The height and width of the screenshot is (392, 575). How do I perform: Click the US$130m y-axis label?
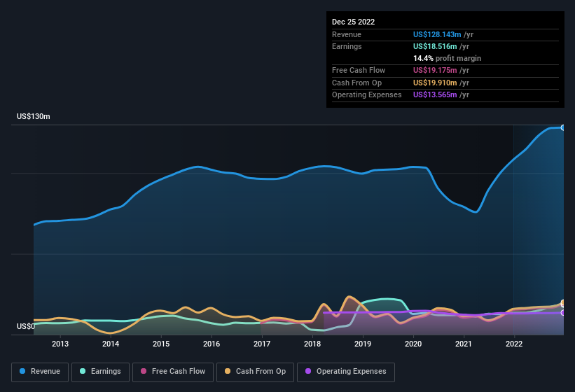[x=34, y=116]
